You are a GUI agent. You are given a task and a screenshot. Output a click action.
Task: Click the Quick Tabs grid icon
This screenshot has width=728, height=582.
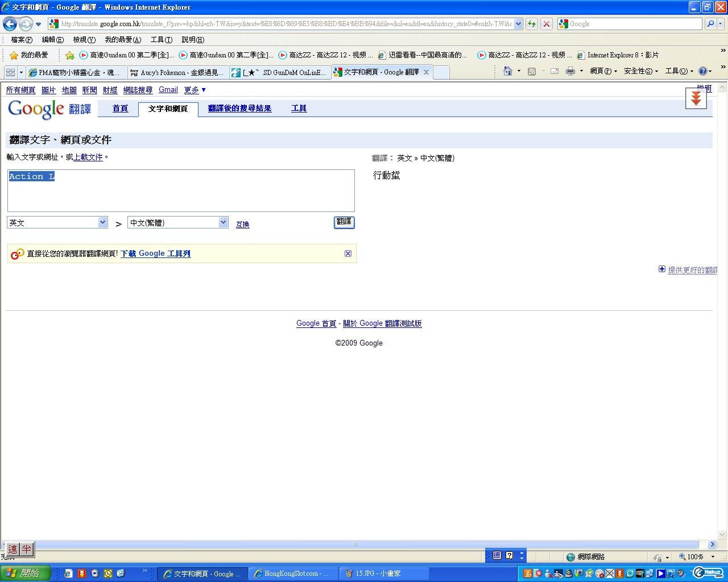point(10,72)
